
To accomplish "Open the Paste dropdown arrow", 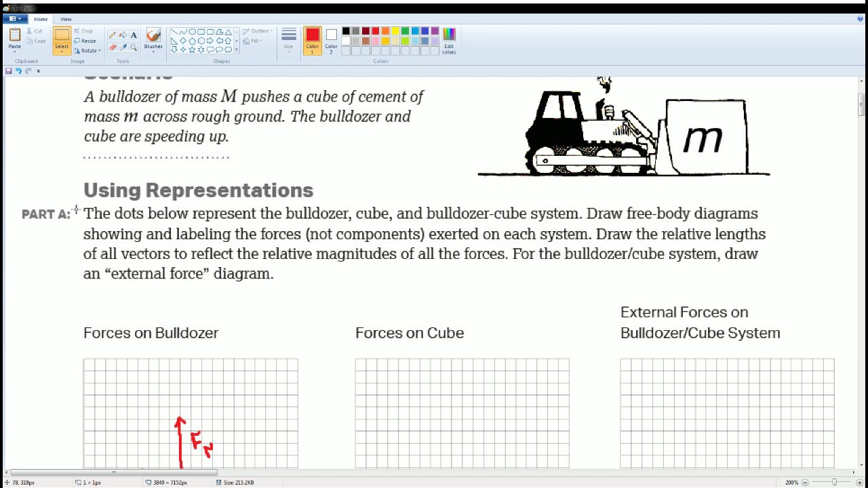I will coord(14,52).
